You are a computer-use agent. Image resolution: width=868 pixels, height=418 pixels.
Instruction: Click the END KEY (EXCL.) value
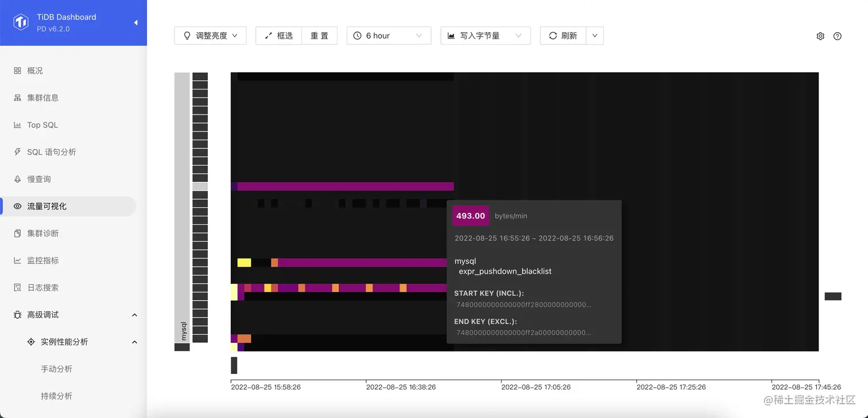524,333
